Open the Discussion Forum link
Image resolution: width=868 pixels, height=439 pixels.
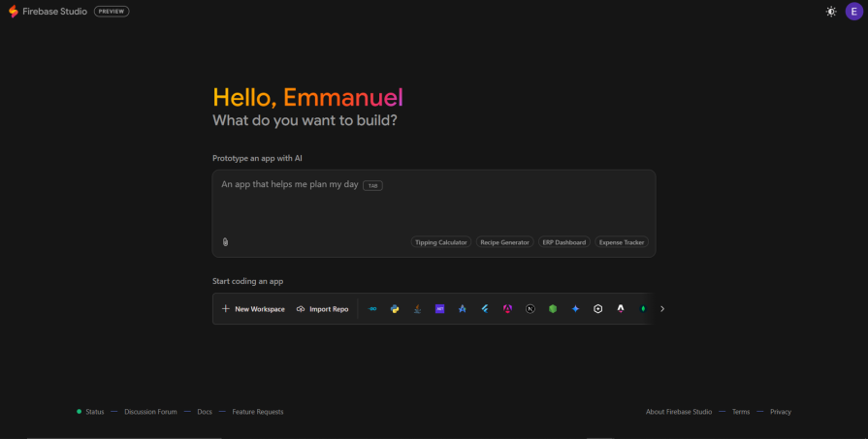(150, 412)
